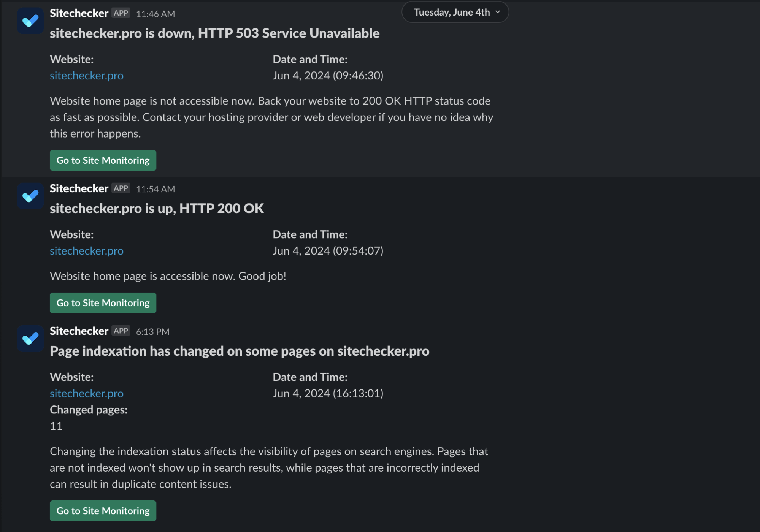Click APP badge next to Sitechecker at 6:13 PM

121,331
